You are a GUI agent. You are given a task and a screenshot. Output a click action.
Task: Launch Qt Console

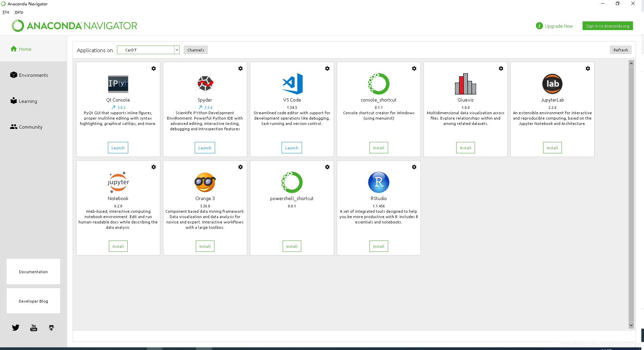[118, 148]
